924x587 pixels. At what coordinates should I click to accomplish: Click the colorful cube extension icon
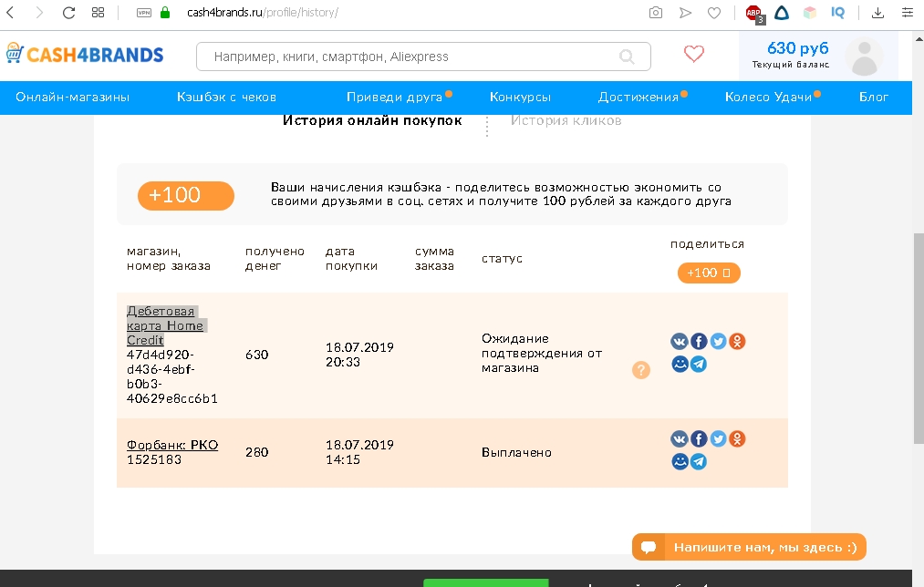(810, 13)
